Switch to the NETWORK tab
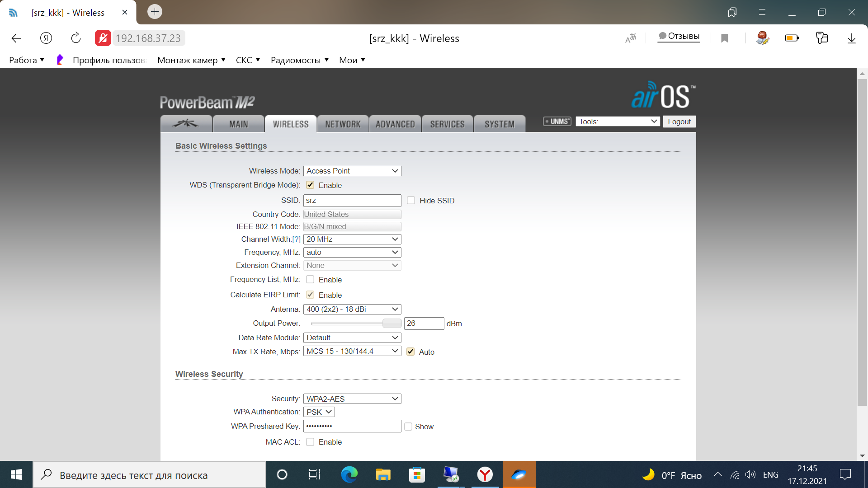868x488 pixels. [343, 124]
